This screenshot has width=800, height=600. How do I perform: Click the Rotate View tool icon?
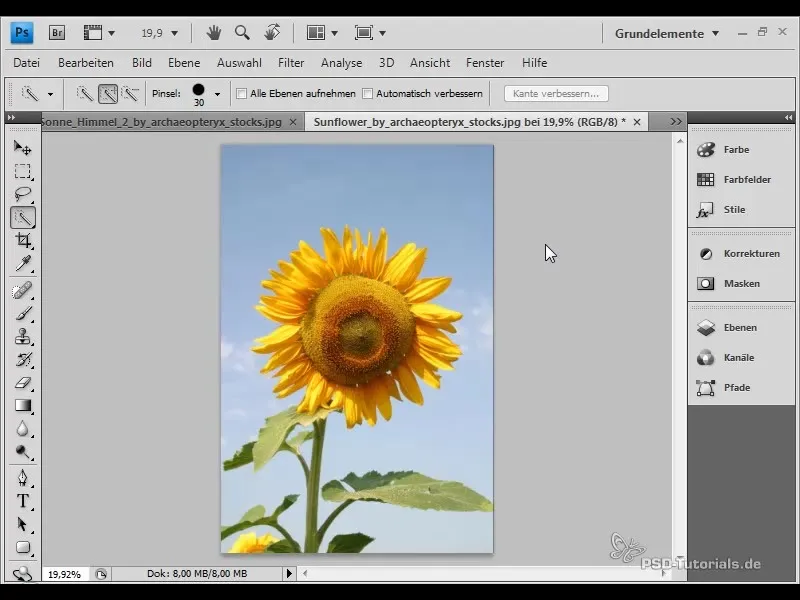coord(272,33)
